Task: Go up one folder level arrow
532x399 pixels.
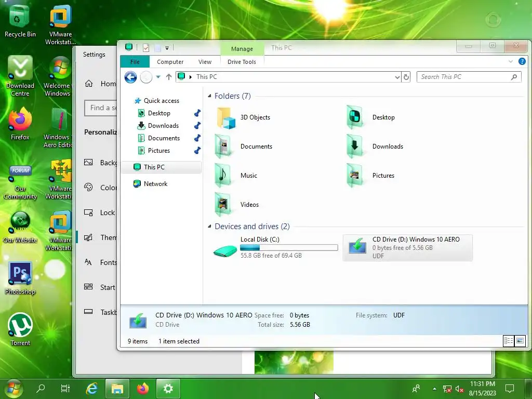Action: click(169, 77)
